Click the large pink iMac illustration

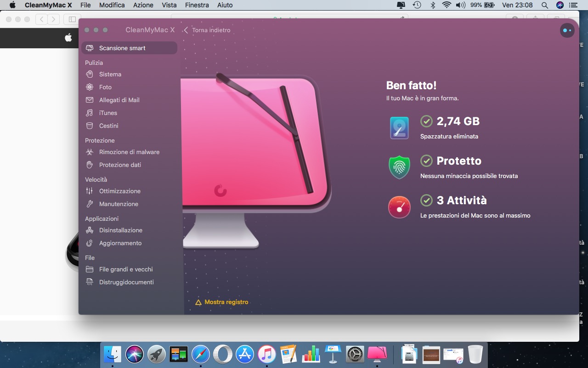256,161
